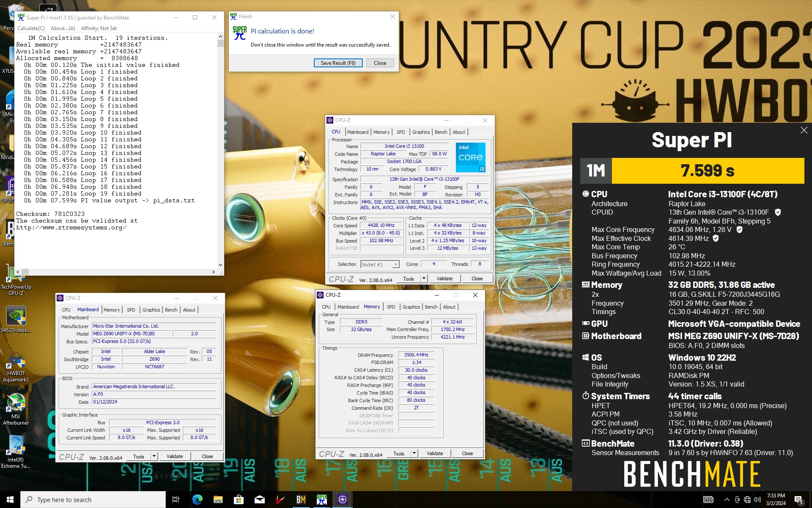Click Super PI horizontal scrollbar right arrow
812x508 pixels.
point(214,272)
